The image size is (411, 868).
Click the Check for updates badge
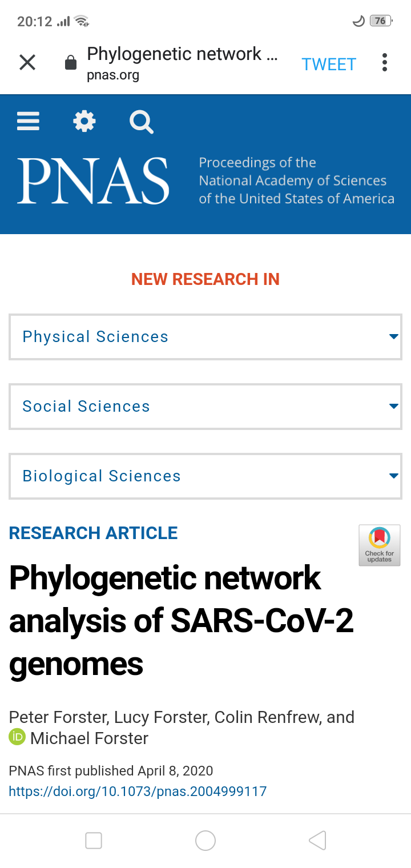coord(380,545)
